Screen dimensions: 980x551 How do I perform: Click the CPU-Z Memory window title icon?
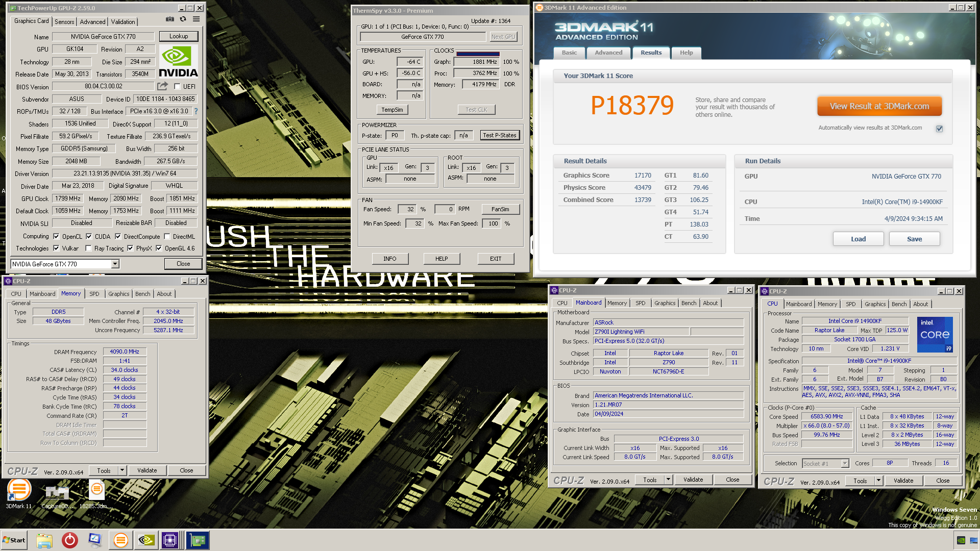coord(8,281)
